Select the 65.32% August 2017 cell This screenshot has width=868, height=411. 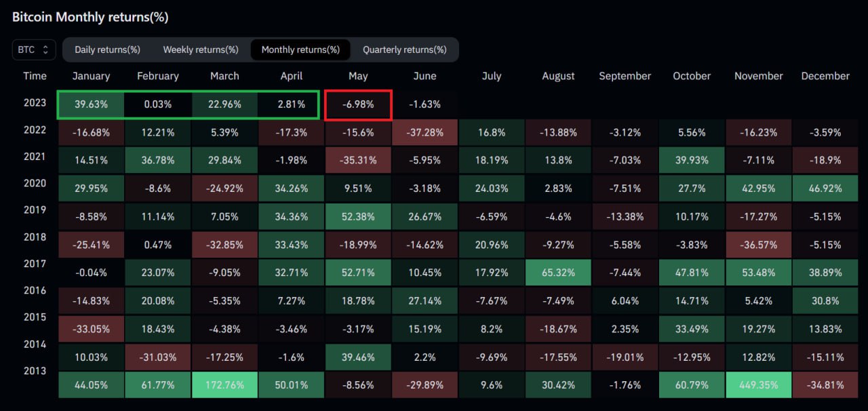[558, 273]
